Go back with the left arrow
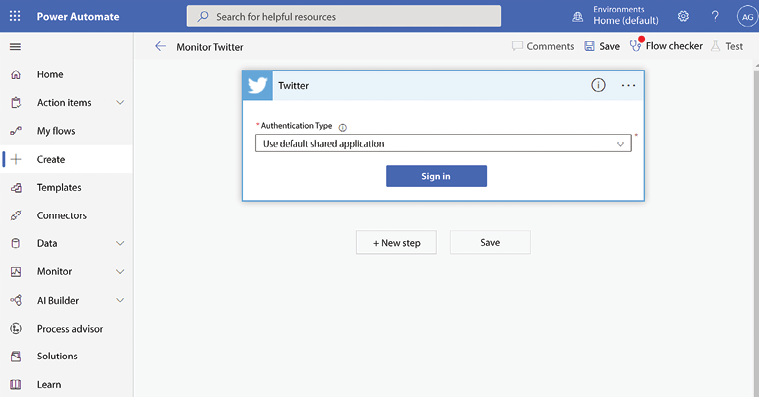 [x=160, y=46]
